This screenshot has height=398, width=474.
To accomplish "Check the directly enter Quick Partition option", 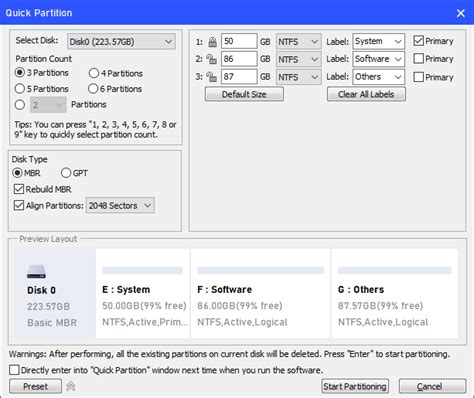I will (x=14, y=370).
